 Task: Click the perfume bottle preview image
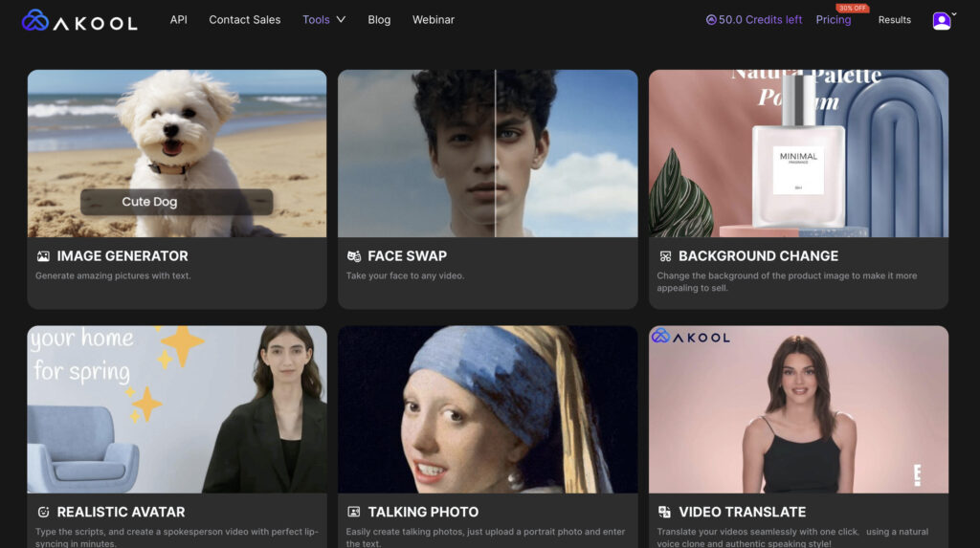798,153
